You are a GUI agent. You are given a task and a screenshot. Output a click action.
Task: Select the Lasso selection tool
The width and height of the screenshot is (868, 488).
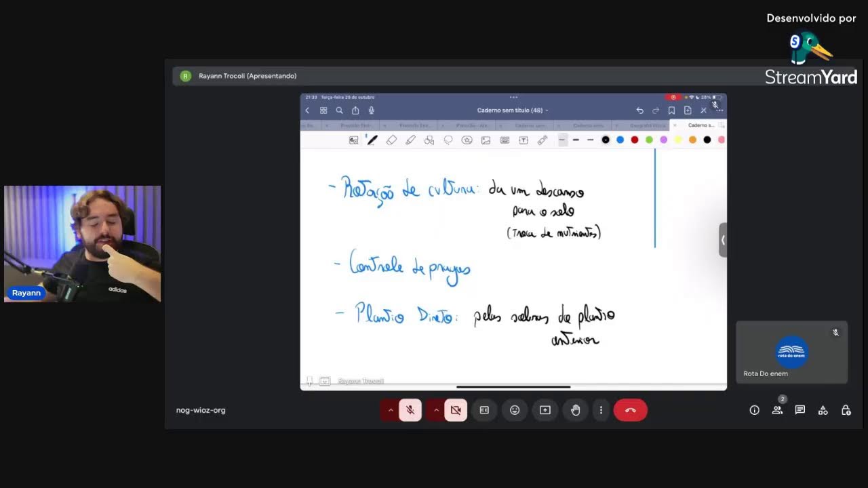(x=448, y=140)
